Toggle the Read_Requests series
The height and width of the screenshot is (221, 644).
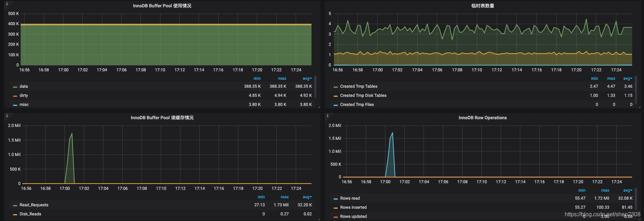pos(34,205)
